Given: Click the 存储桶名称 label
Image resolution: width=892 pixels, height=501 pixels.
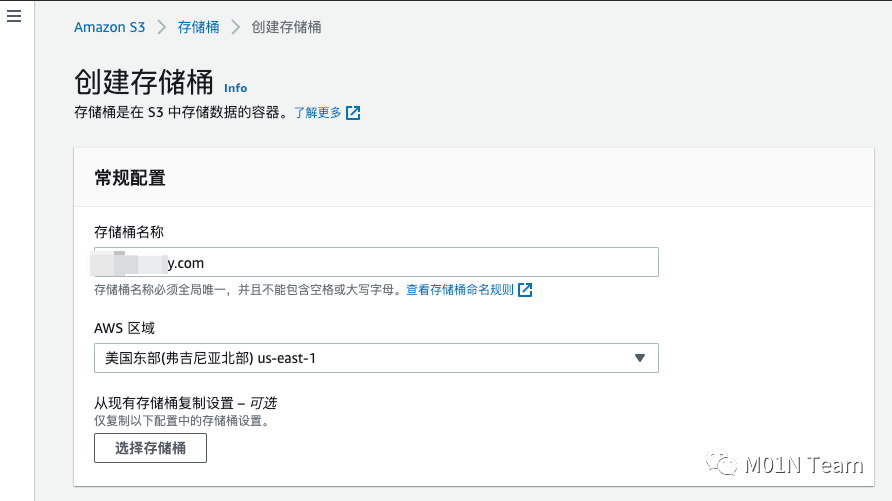Looking at the screenshot, I should 129,232.
